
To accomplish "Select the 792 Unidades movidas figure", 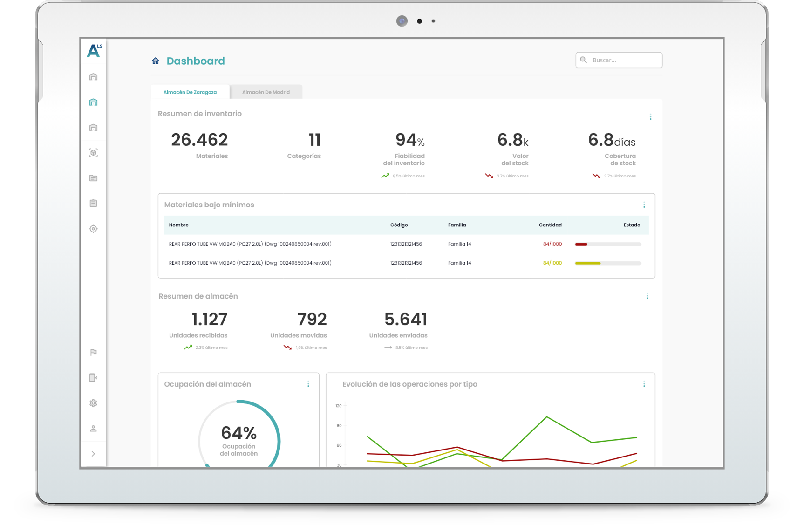I will [312, 320].
